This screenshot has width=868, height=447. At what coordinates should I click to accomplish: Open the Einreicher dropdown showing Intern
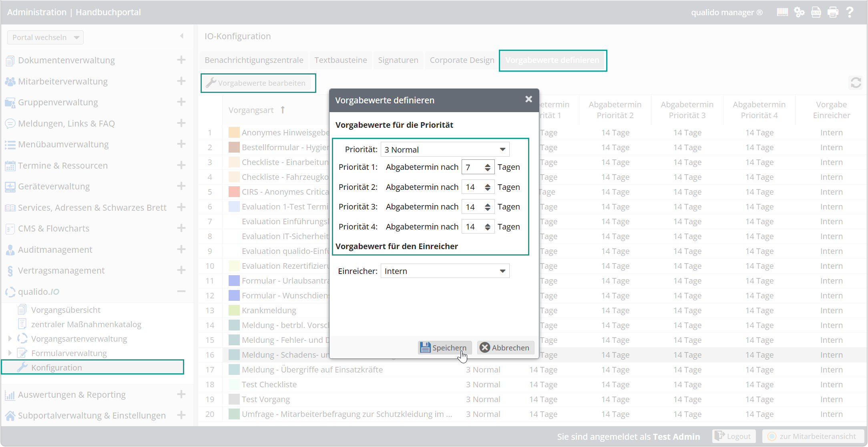[445, 271]
